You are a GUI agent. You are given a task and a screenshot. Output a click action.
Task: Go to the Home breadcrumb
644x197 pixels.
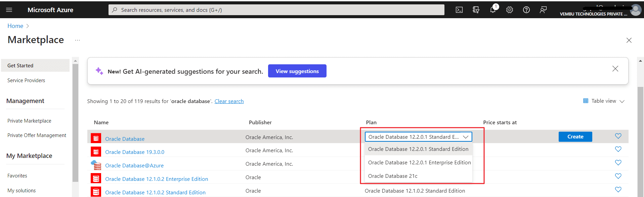[15, 26]
